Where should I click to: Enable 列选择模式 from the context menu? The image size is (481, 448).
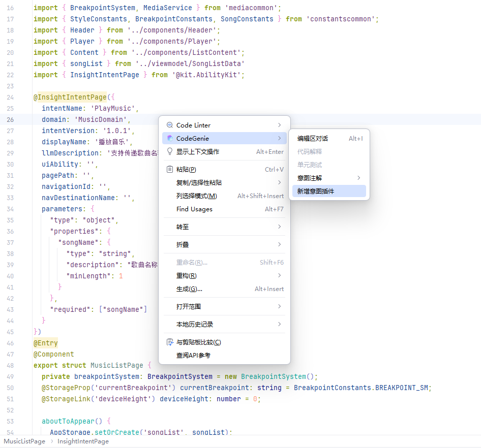196,196
